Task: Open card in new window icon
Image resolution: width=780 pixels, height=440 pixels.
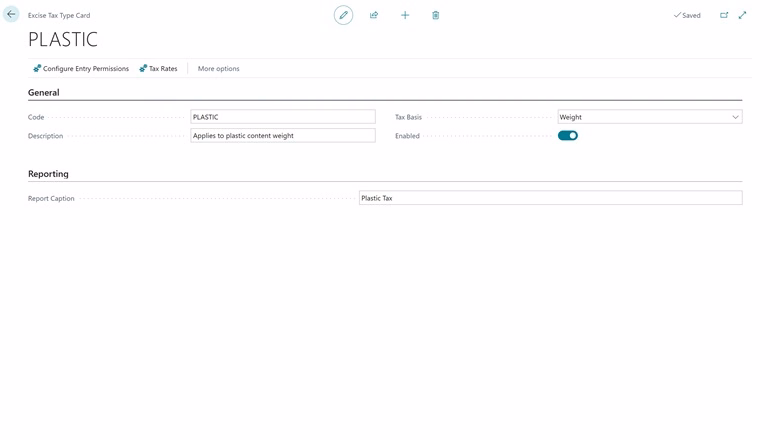Action: click(x=724, y=15)
